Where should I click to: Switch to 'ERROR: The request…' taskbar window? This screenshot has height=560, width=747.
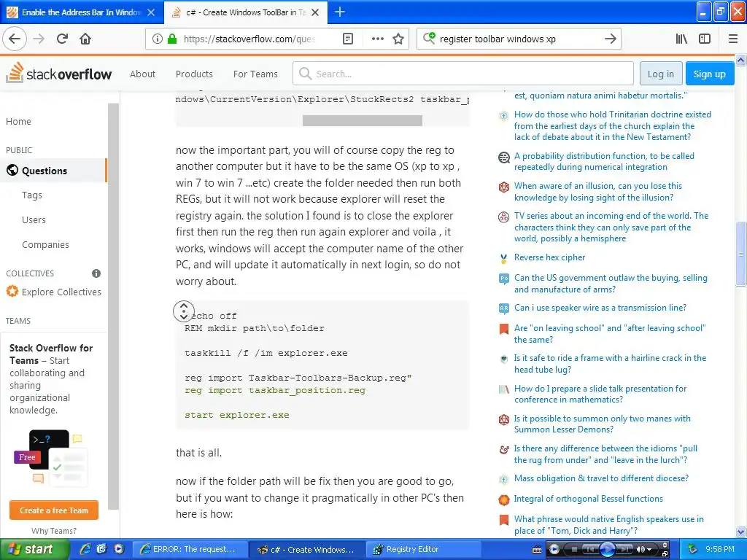[189, 549]
